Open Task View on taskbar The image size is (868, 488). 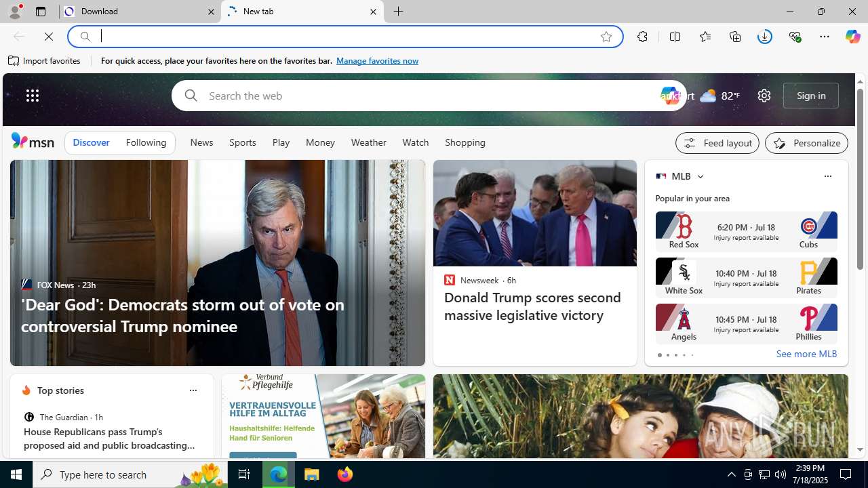pos(244,474)
